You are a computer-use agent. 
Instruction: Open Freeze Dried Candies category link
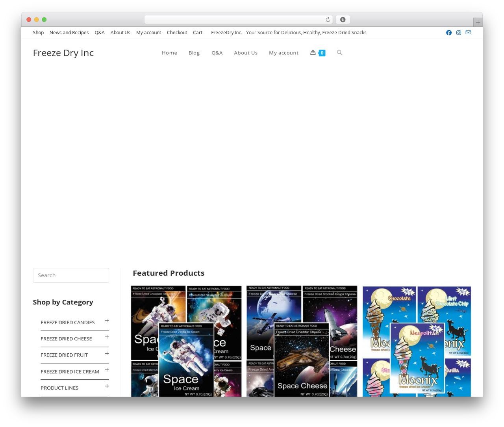pyautogui.click(x=68, y=322)
